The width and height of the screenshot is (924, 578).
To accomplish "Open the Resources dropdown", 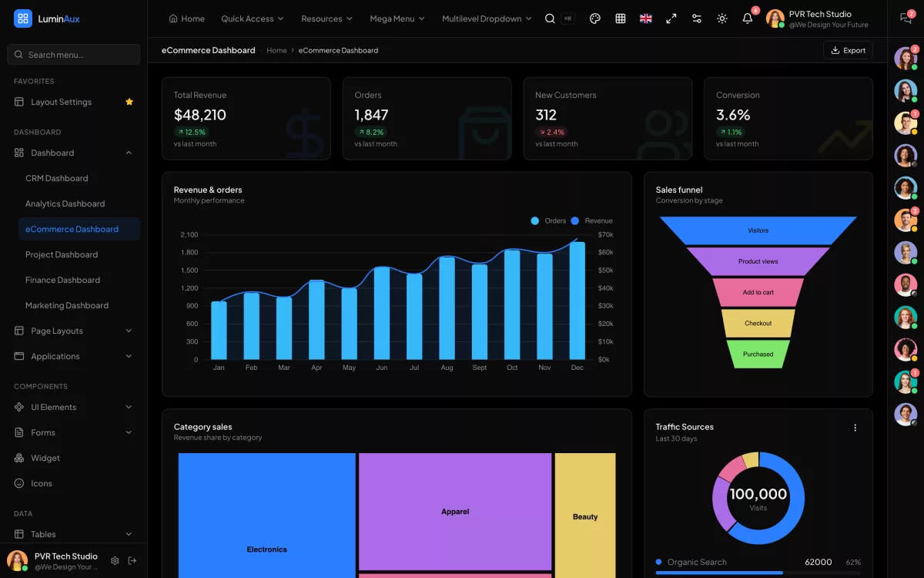I will (327, 18).
